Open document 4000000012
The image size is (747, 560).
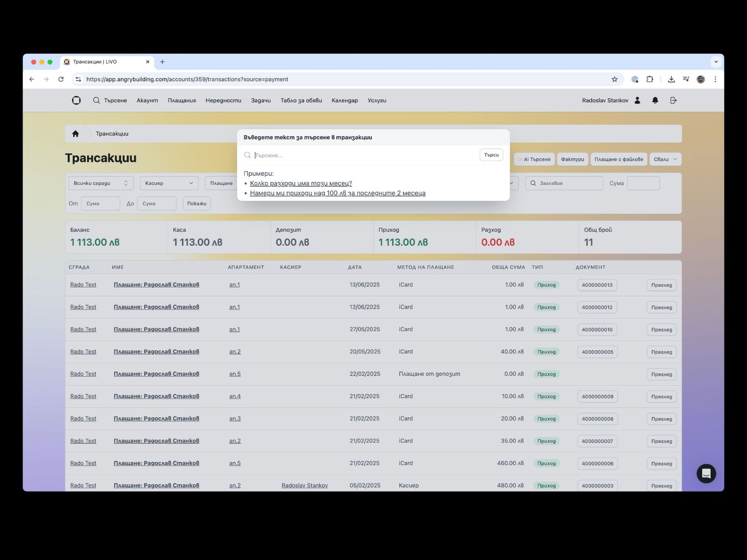(x=597, y=307)
